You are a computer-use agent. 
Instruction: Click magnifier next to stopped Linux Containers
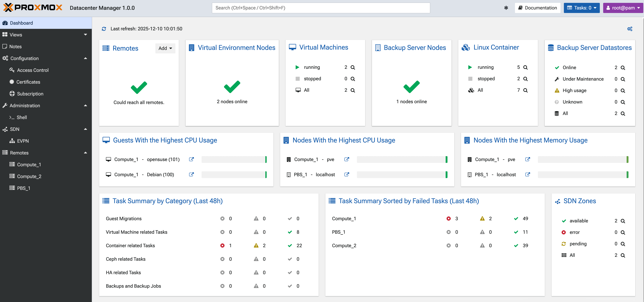tap(525, 79)
